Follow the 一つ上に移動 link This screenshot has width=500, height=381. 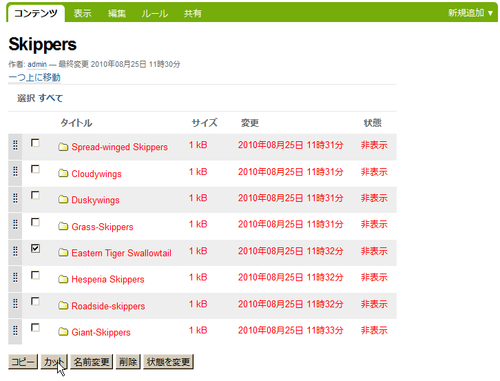[34, 77]
